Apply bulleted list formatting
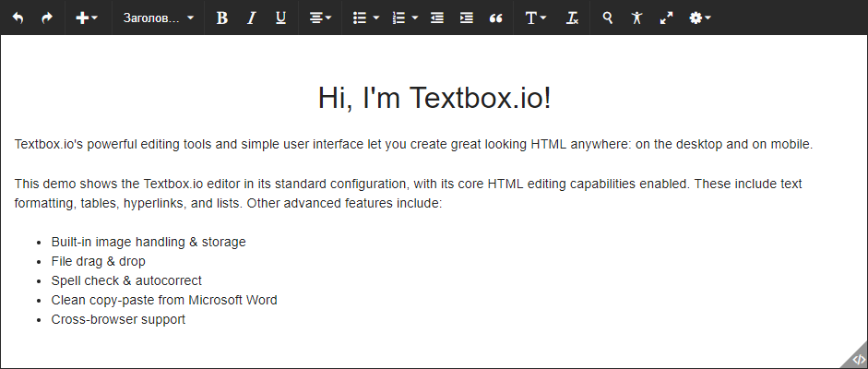The height and width of the screenshot is (369, 868). (x=361, y=18)
